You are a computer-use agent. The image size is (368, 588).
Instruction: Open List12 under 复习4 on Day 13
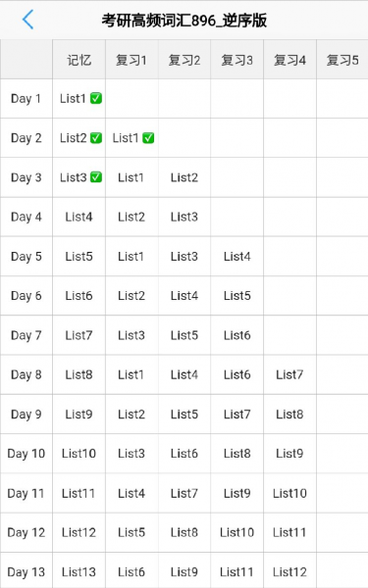(289, 572)
